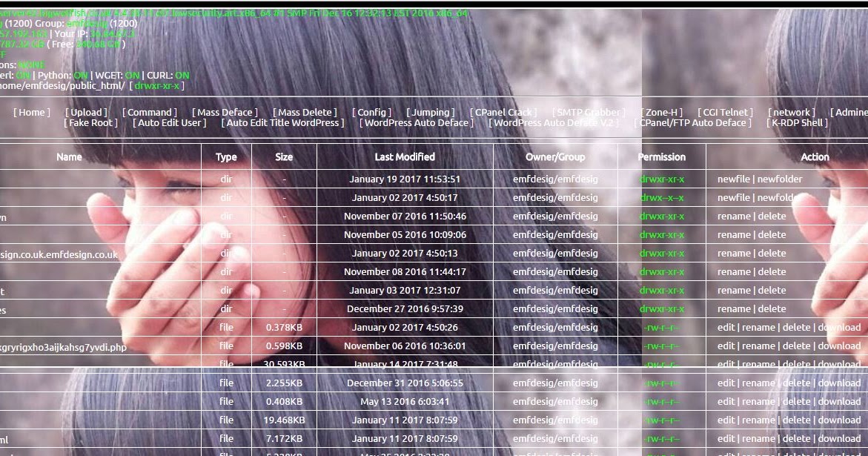Click the drwxr-xr-x permission beside the path
Image resolution: width=868 pixels, height=456 pixels.
(157, 86)
